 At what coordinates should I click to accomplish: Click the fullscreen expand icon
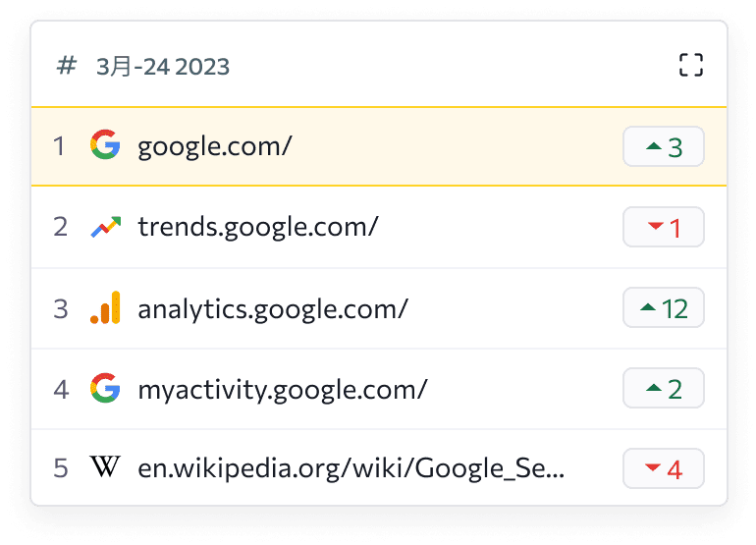[x=691, y=65]
